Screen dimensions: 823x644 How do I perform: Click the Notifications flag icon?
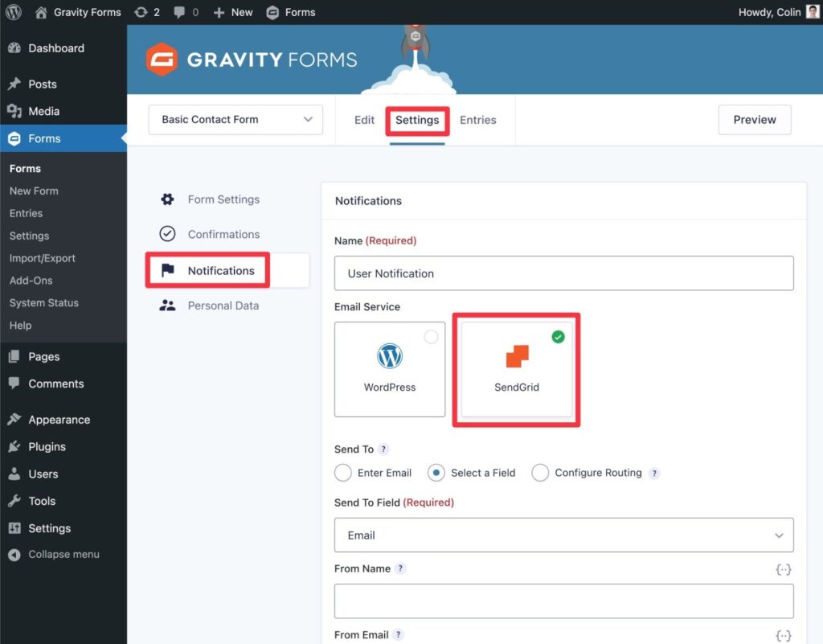coord(167,270)
